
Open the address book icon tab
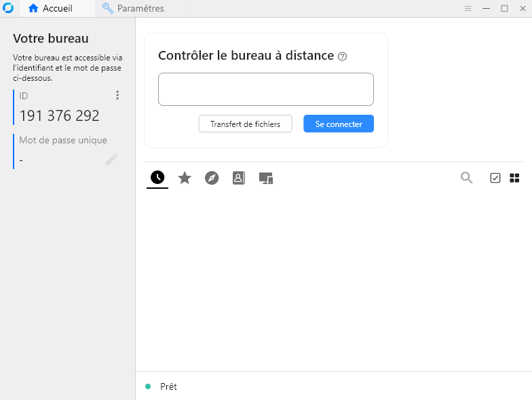point(239,178)
